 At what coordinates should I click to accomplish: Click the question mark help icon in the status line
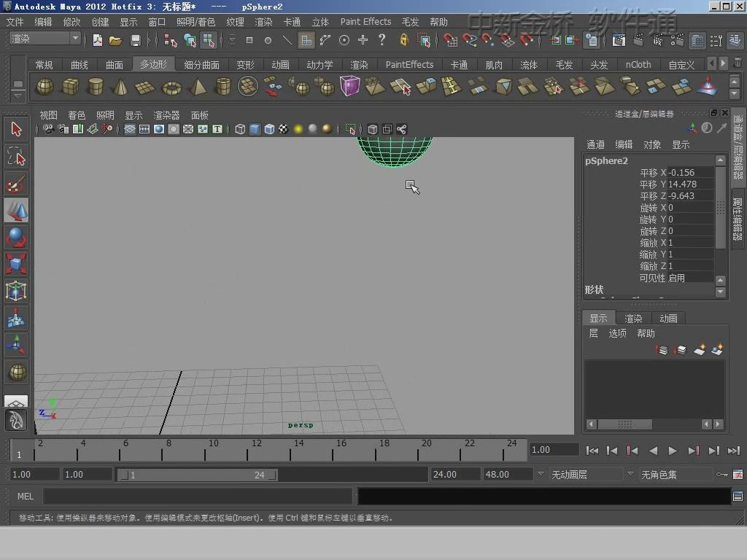382,40
